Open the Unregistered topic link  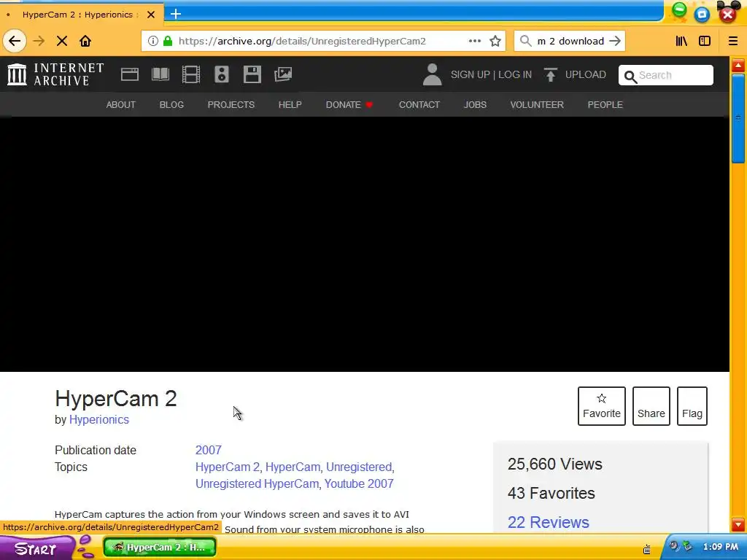tap(359, 467)
